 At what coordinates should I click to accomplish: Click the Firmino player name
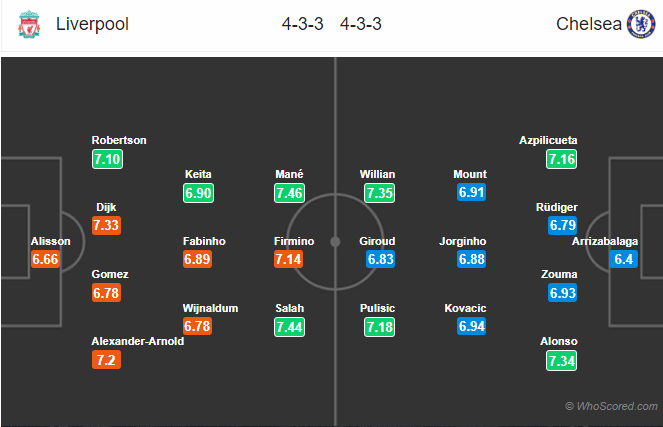pos(294,241)
